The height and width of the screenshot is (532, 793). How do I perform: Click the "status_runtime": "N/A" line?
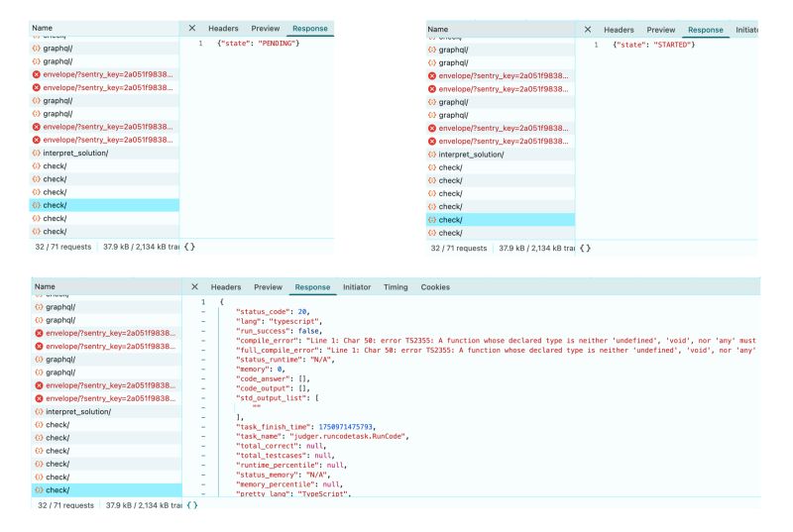[284, 360]
